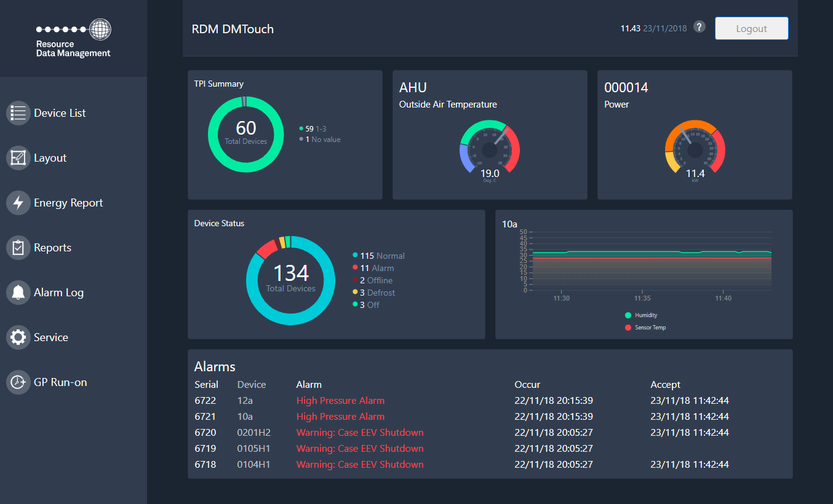Go to the Alarm Log menu item
Screen dimensions: 833x504
58,293
